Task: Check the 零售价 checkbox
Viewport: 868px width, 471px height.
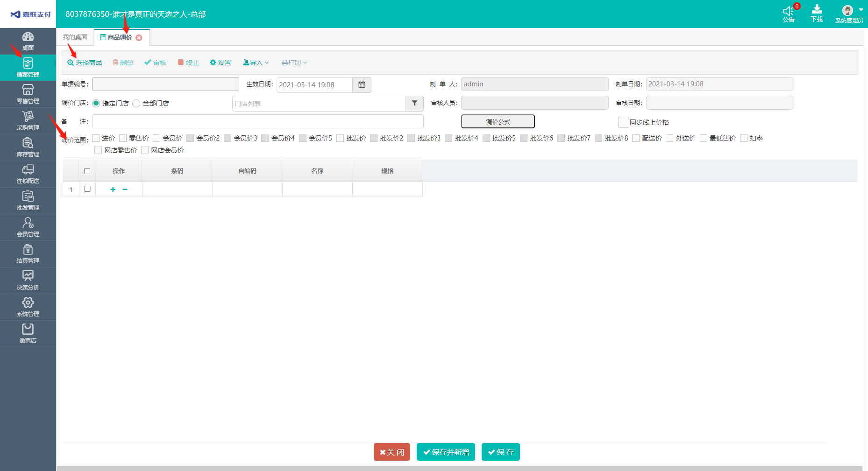Action: click(123, 138)
